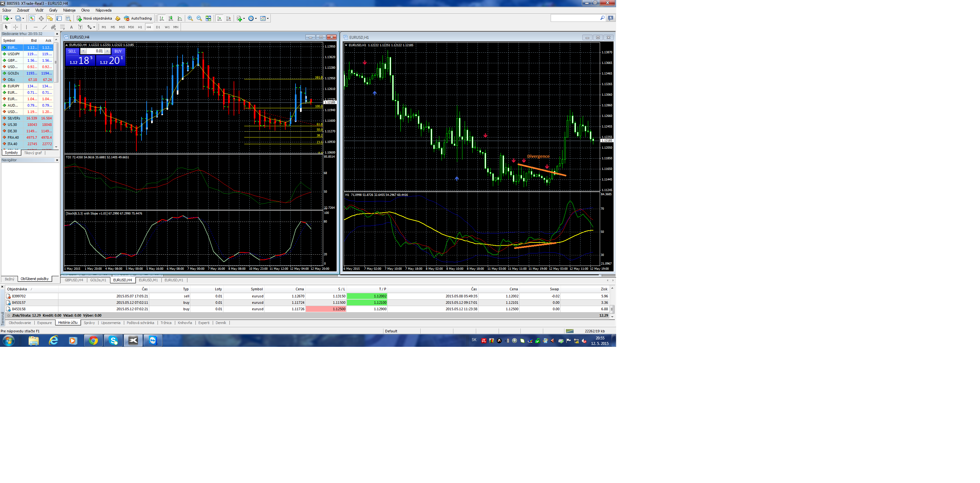The height and width of the screenshot is (483, 980).
Task: Switch to the GOLDs,H1 chart tab
Action: [x=98, y=280]
